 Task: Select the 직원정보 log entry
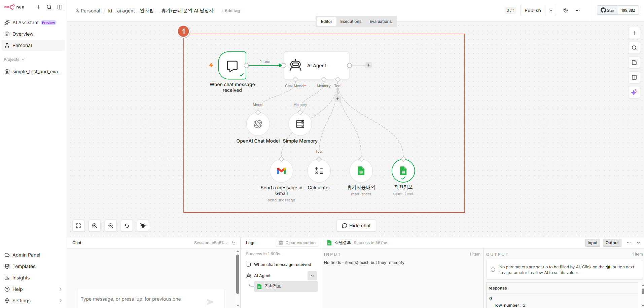coord(286,286)
